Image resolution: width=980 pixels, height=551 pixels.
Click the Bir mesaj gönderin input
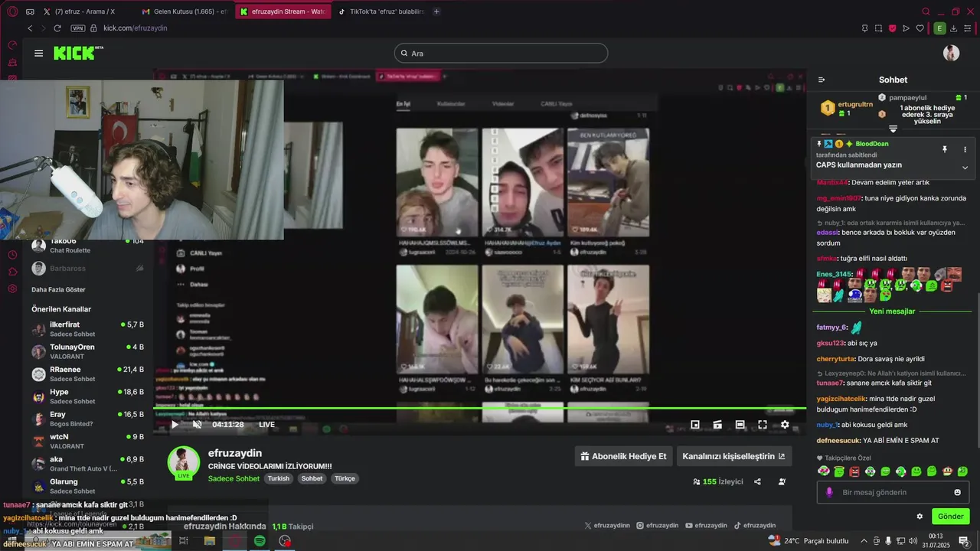tap(893, 492)
